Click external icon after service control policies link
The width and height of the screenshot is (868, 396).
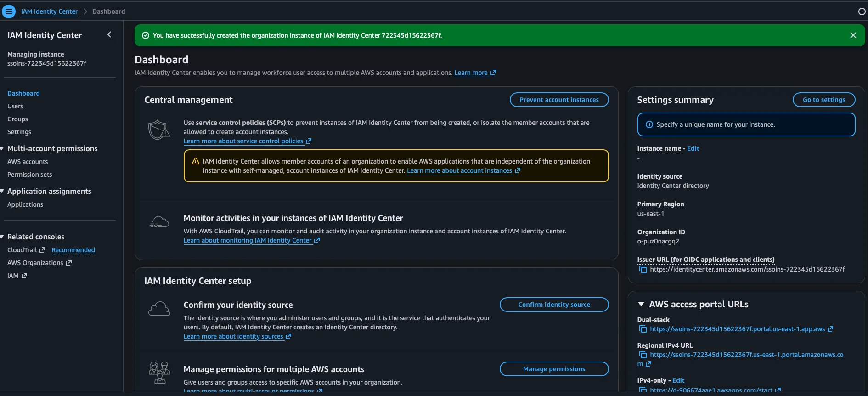pos(309,141)
